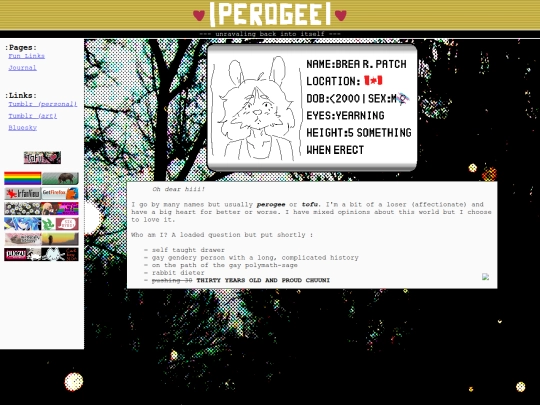The image size is (540, 405).
Task: Click the 'rabbit dieter' list item
Action: point(178,272)
